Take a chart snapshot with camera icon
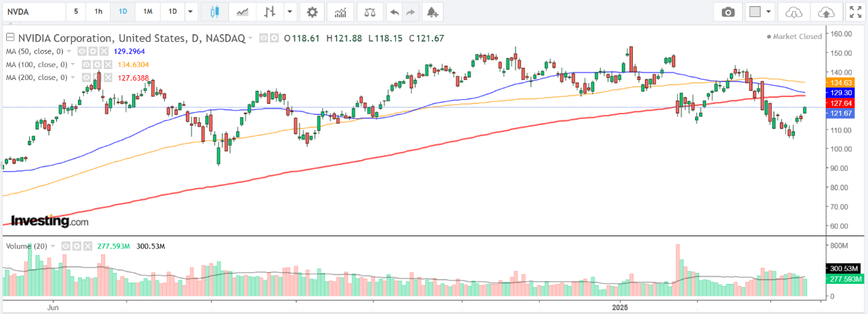Viewport: 868px width, 314px height. (729, 12)
